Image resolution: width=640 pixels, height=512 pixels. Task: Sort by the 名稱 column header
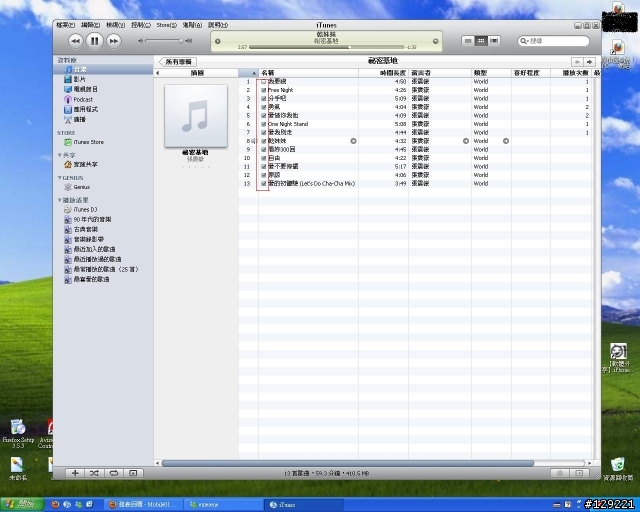[x=309, y=73]
